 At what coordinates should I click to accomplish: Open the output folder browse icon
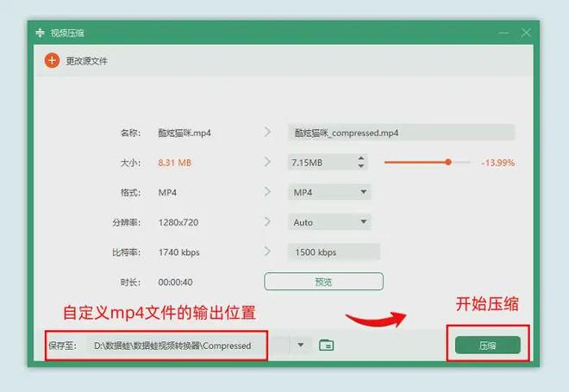pos(326,345)
